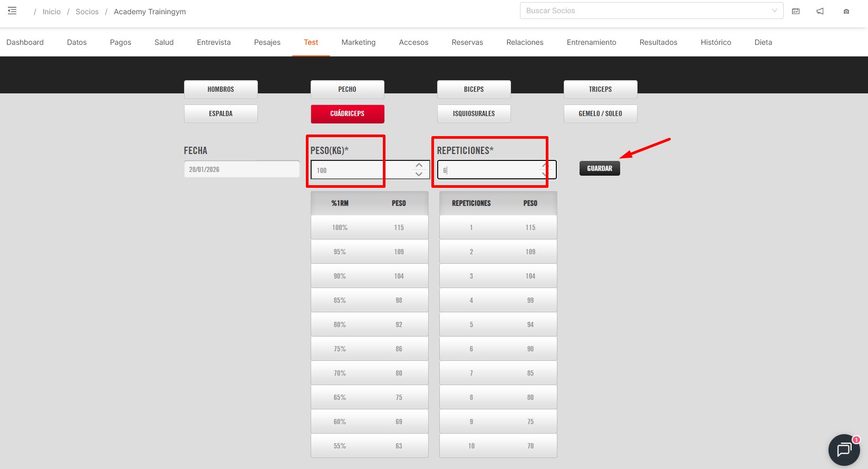This screenshot has width=868, height=469.
Task: Open the chat support bubble
Action: point(844,449)
